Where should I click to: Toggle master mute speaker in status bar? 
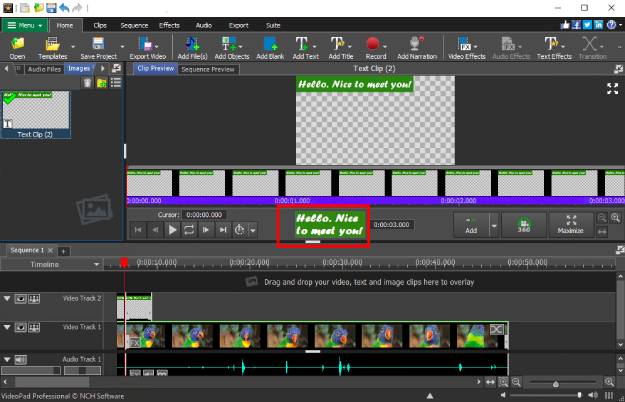[593, 395]
